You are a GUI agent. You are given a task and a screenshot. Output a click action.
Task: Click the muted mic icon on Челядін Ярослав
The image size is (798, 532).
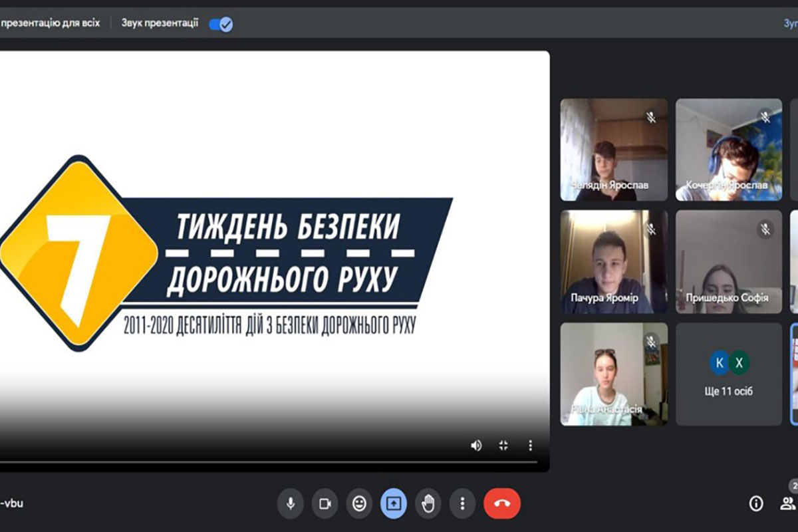[x=651, y=117]
